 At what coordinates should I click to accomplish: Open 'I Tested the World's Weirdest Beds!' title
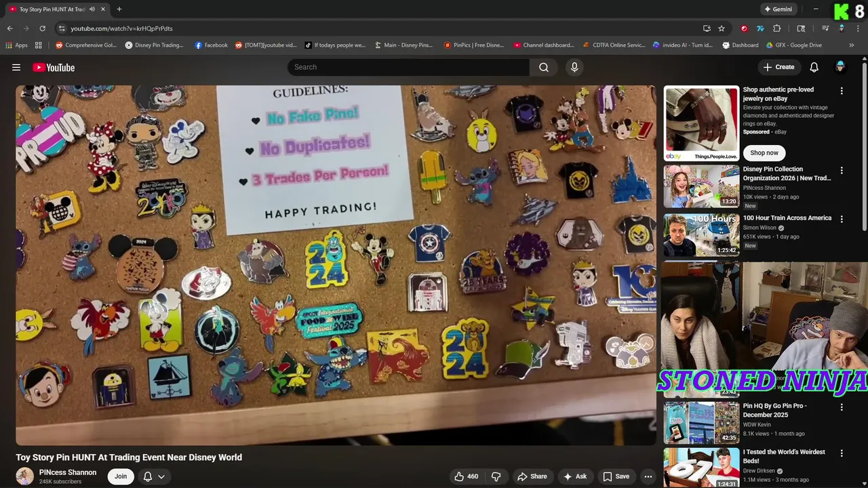tap(784, 456)
